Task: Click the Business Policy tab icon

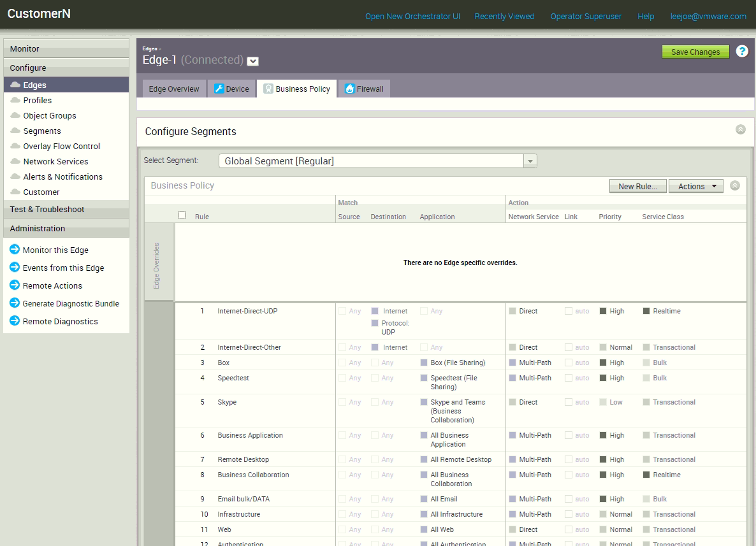Action: pos(268,89)
